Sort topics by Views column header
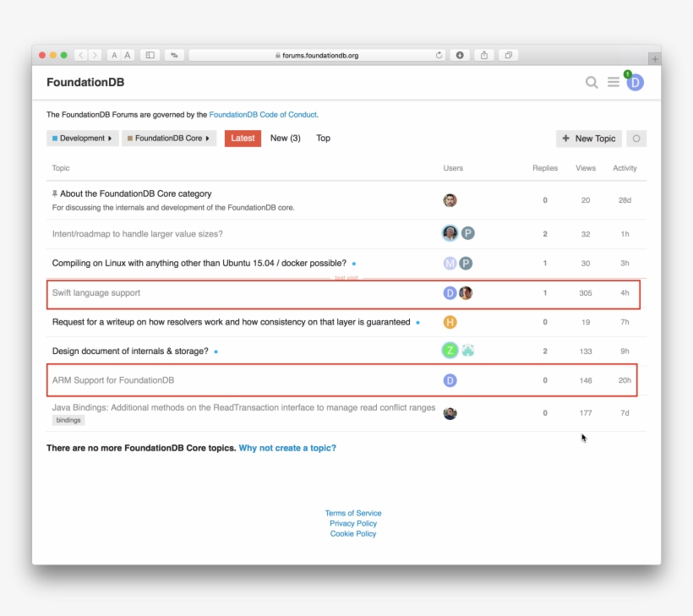693x616 pixels. [x=585, y=168]
